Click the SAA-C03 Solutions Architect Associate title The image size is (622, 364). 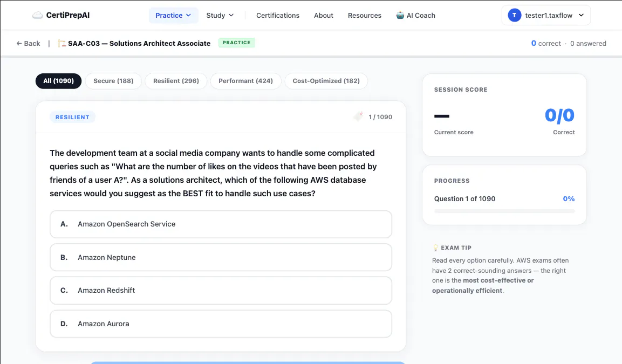tap(139, 43)
